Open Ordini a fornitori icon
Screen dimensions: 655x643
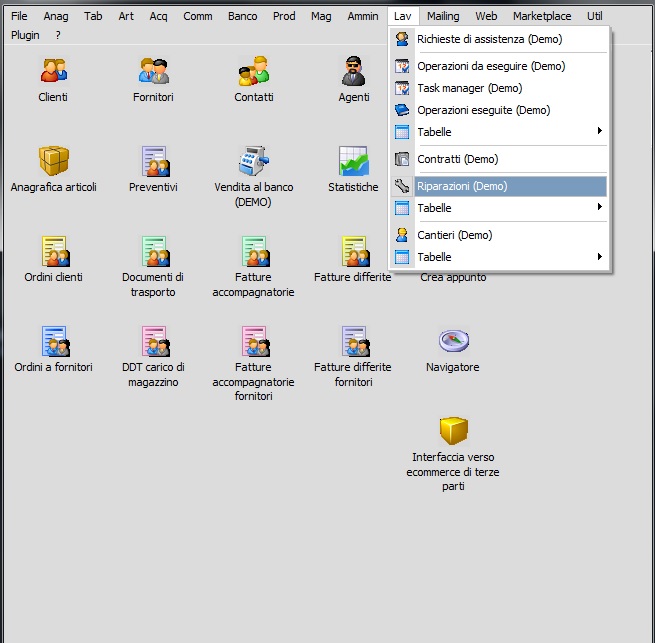[x=55, y=341]
